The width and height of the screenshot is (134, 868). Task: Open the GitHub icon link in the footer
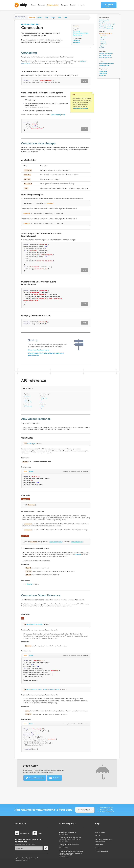35,833
